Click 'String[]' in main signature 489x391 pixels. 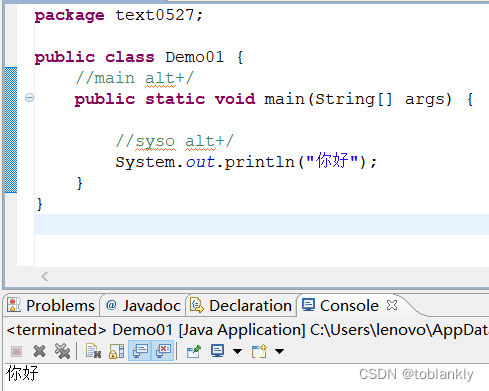pos(354,99)
